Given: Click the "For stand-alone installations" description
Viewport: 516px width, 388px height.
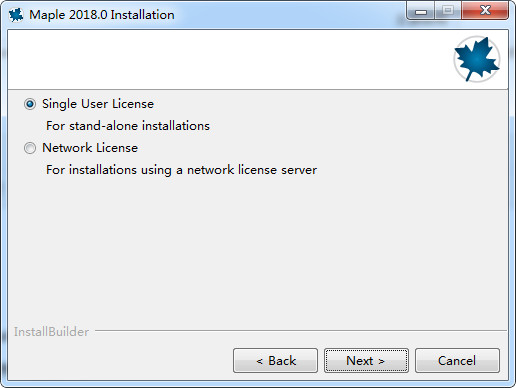Looking at the screenshot, I should [128, 126].
